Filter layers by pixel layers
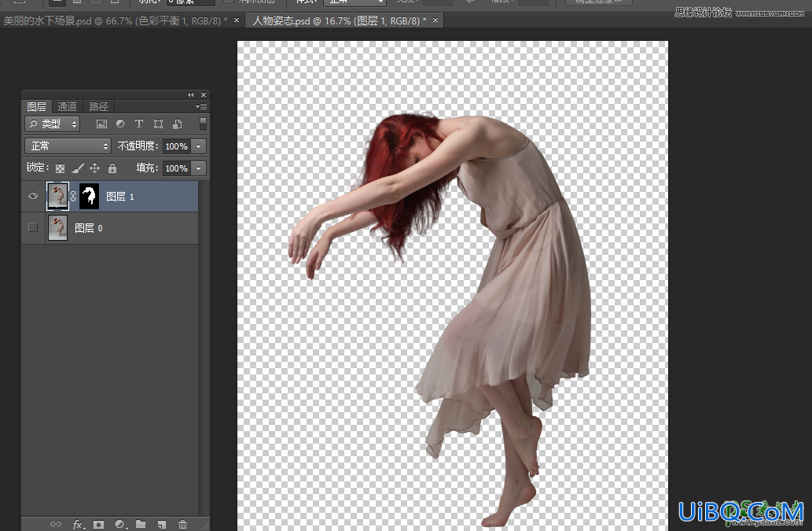812x531 pixels. pyautogui.click(x=101, y=124)
